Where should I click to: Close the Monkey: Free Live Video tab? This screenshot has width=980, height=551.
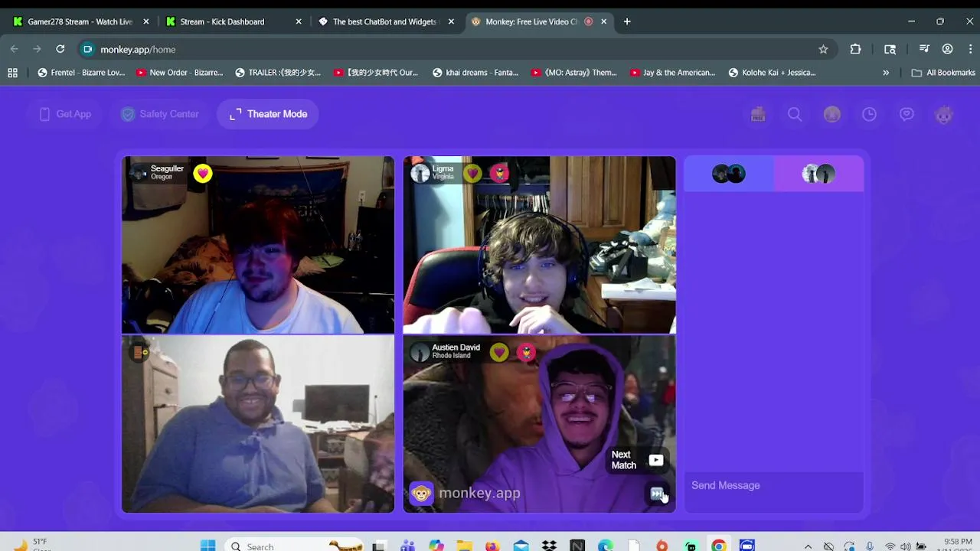(x=603, y=21)
